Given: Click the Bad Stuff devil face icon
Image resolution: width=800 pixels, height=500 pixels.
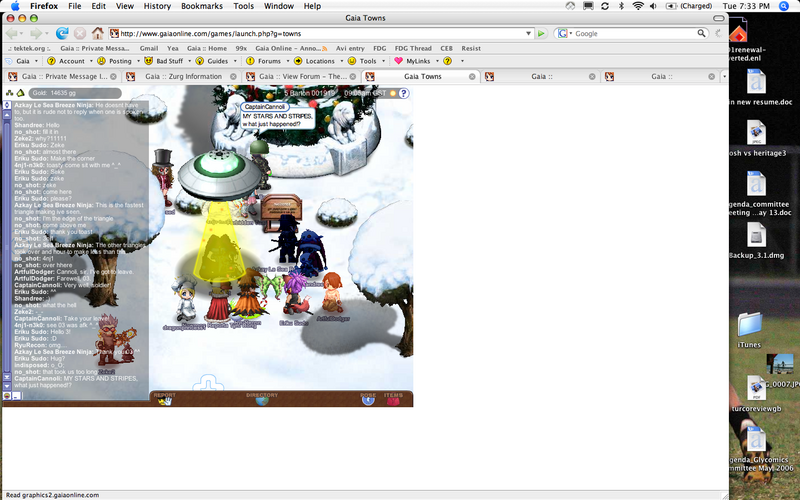Looking at the screenshot, I should point(148,61).
